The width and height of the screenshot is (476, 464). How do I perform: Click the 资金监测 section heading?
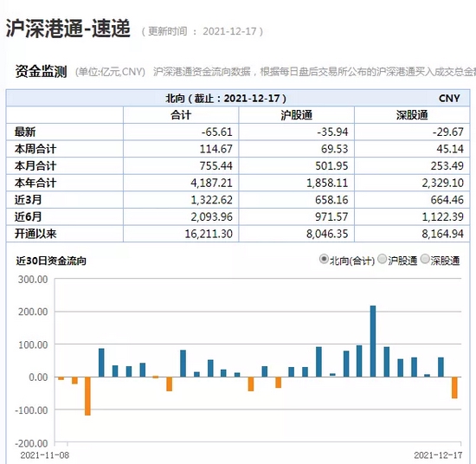41,71
